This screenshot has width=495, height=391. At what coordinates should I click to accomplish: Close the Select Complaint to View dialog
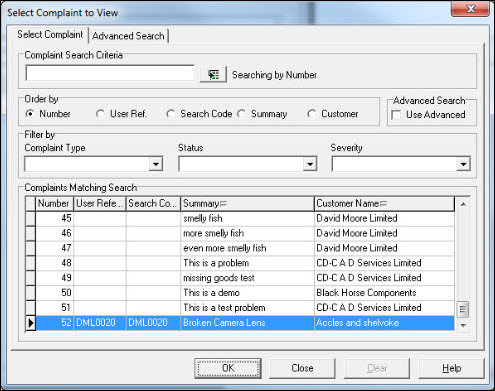pyautogui.click(x=470, y=8)
